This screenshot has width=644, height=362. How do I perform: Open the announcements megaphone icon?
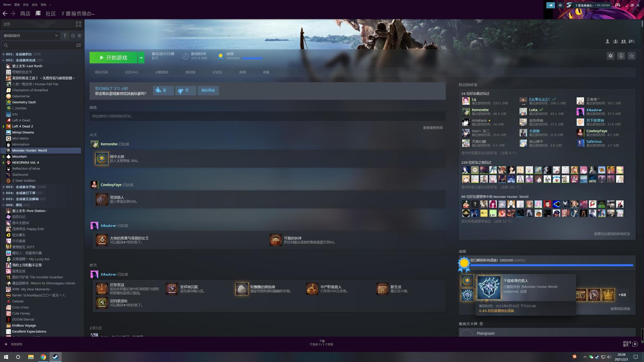click(x=550, y=5)
